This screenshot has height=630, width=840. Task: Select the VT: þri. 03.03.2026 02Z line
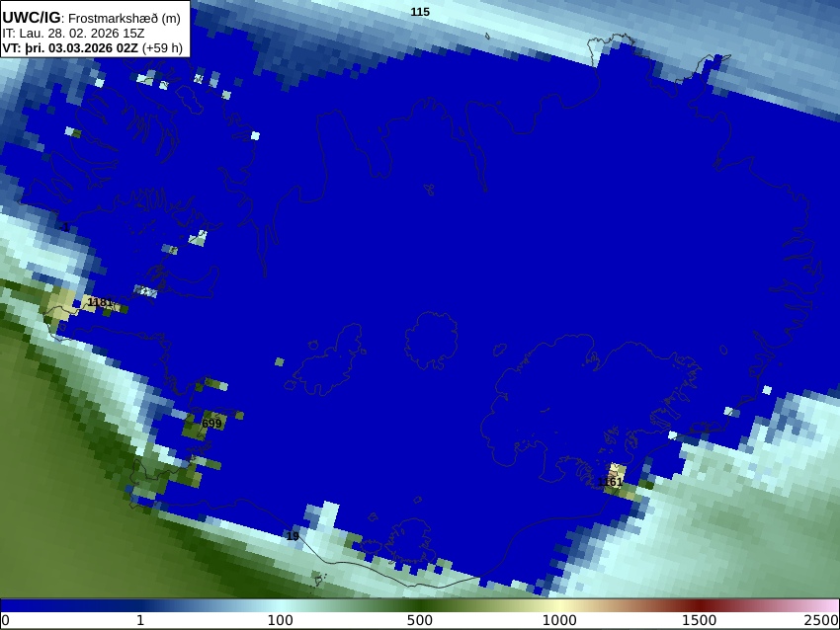click(92, 48)
